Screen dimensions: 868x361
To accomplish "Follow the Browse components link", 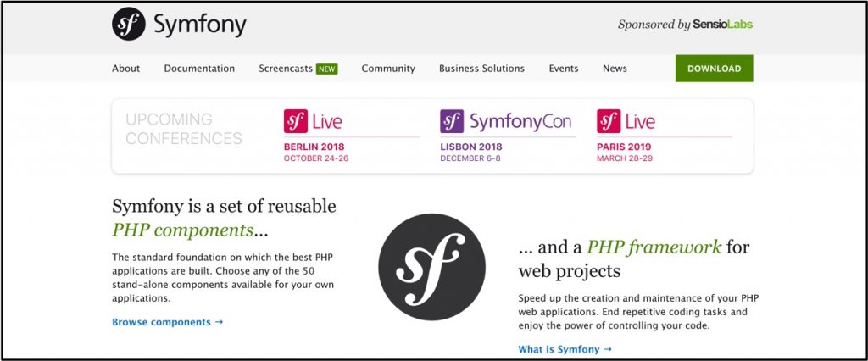I will tap(168, 322).
